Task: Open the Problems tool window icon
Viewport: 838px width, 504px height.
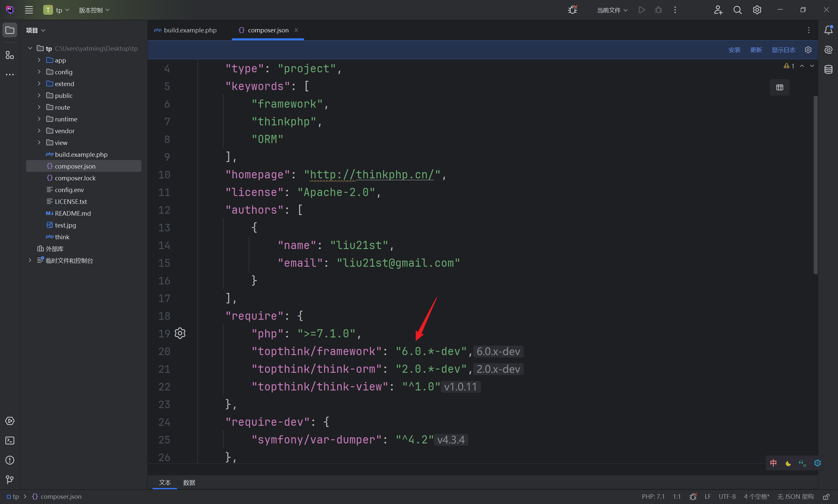Action: (x=10, y=460)
